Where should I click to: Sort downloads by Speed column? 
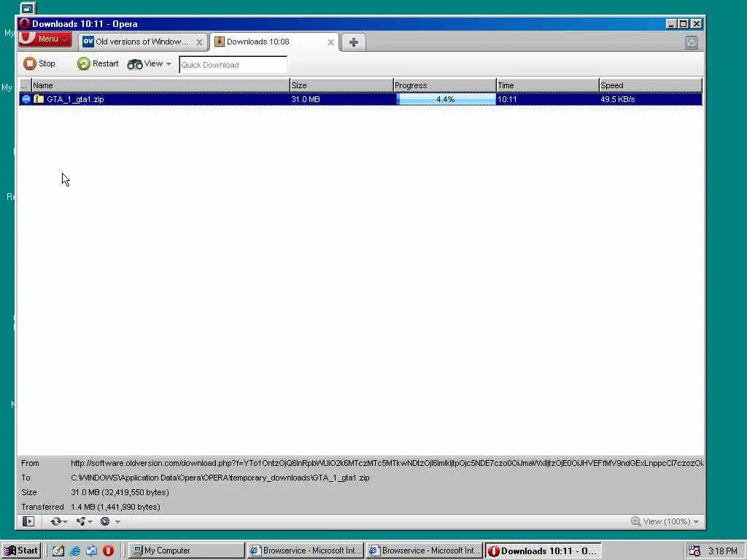650,85
